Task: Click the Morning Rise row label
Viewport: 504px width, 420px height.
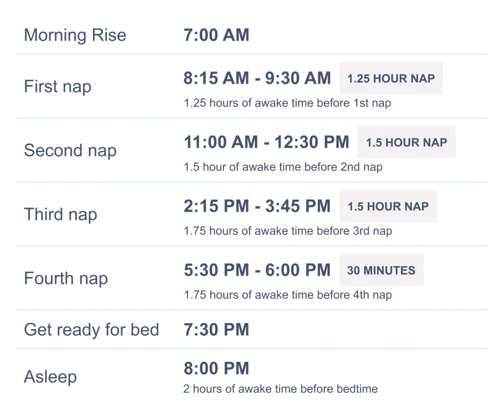Action: (75, 35)
